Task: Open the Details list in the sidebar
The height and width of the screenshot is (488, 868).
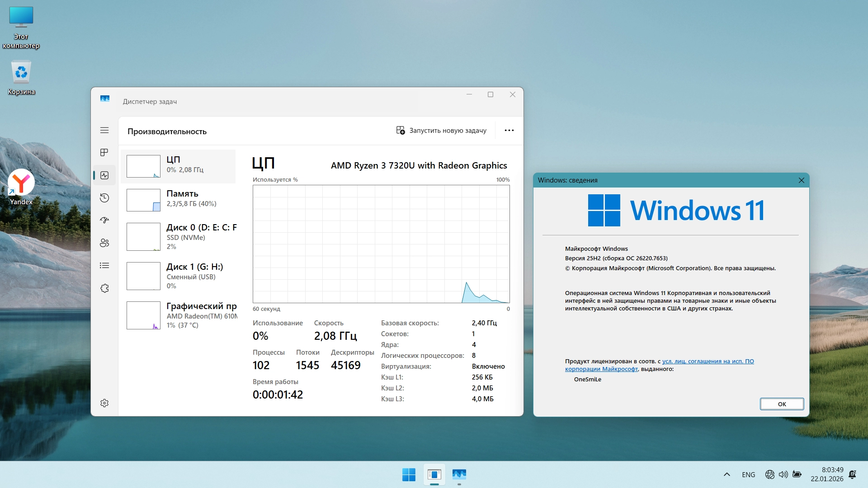Action: point(104,266)
